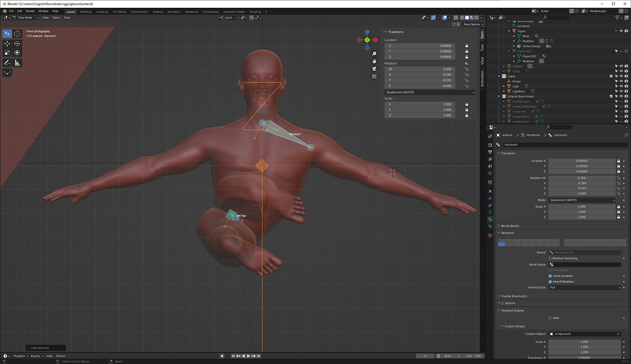Open the Pose Options popover

(472, 24)
